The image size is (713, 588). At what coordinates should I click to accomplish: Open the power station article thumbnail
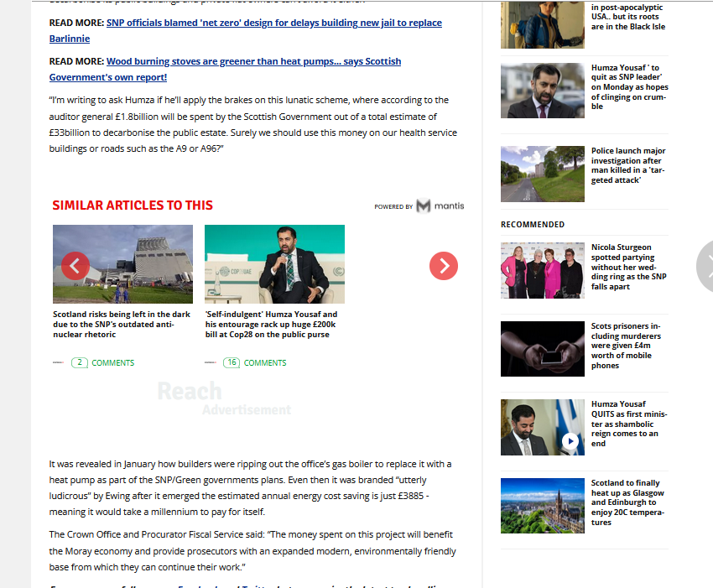(x=122, y=264)
